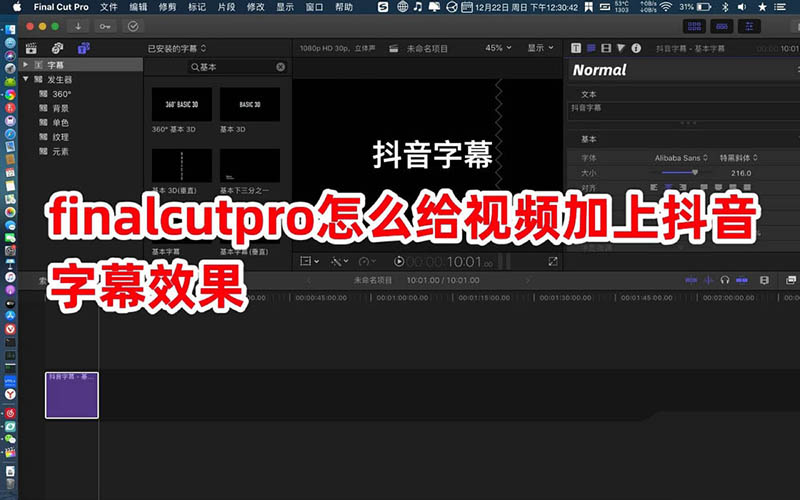Click the 文本 text field containing 抖音字幕

click(684, 111)
